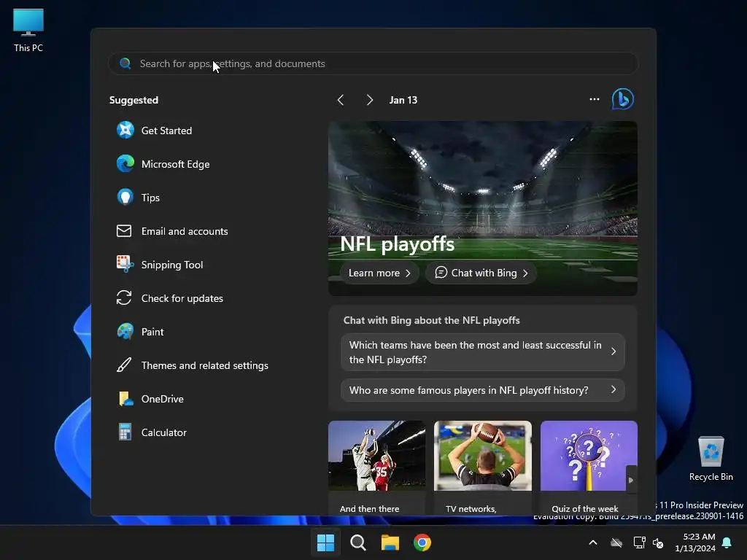Launch Google Chrome from taskbar
Viewport: 747px width, 560px height.
(x=422, y=542)
